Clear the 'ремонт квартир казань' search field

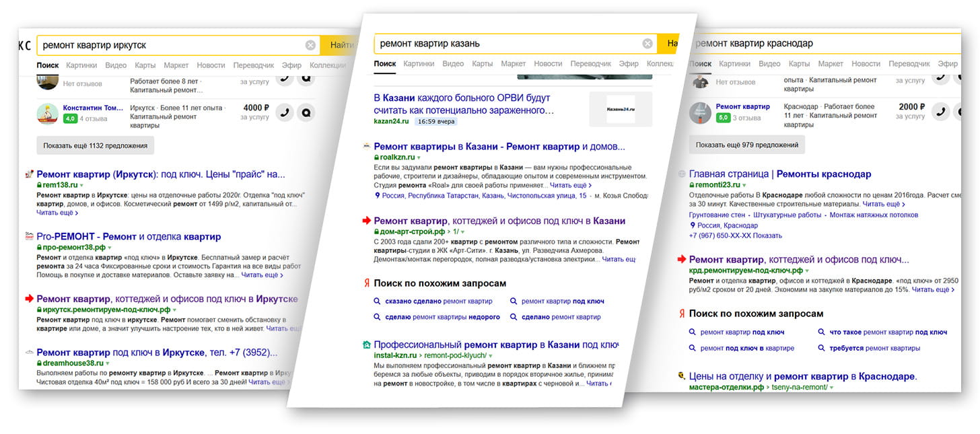click(647, 43)
